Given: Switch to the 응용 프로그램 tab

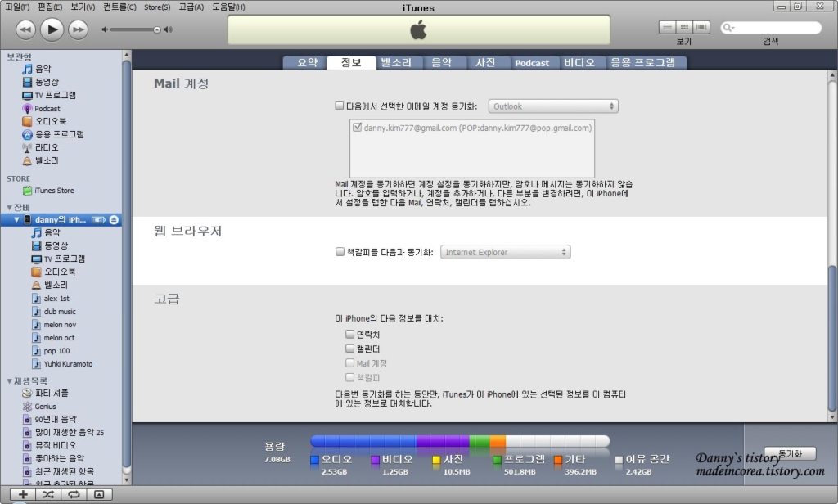Looking at the screenshot, I should click(643, 62).
